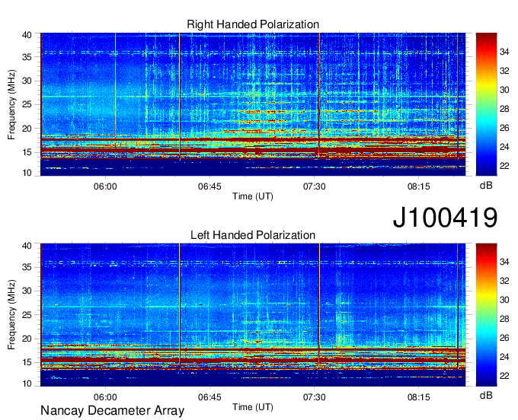Select the 34 value on lower colorbar
This screenshot has height=420, width=518.
(504, 262)
